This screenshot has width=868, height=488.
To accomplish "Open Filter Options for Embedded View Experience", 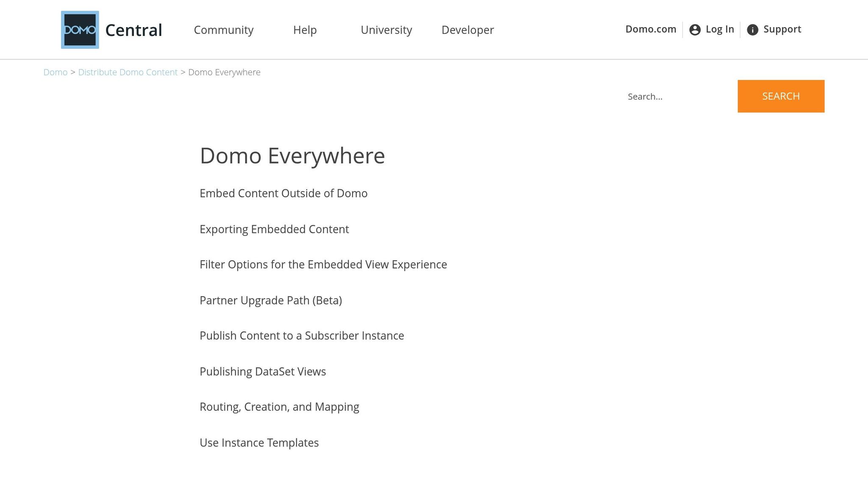I will [x=323, y=264].
